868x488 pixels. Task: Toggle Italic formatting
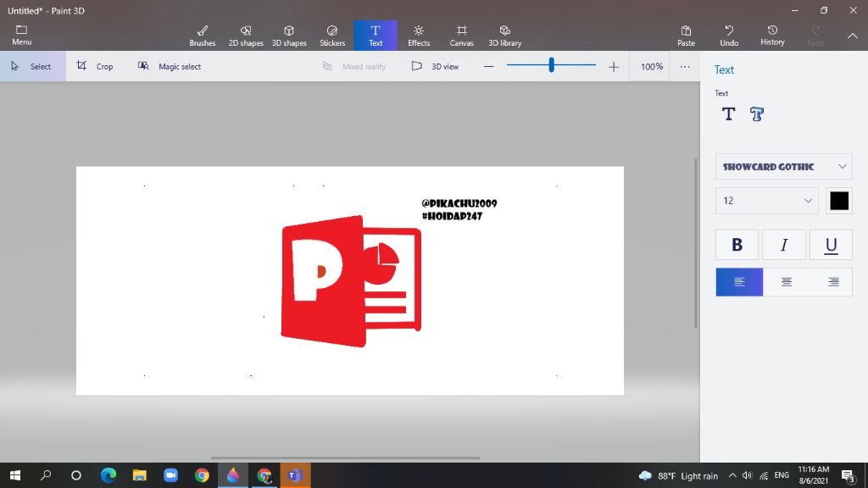coord(784,245)
